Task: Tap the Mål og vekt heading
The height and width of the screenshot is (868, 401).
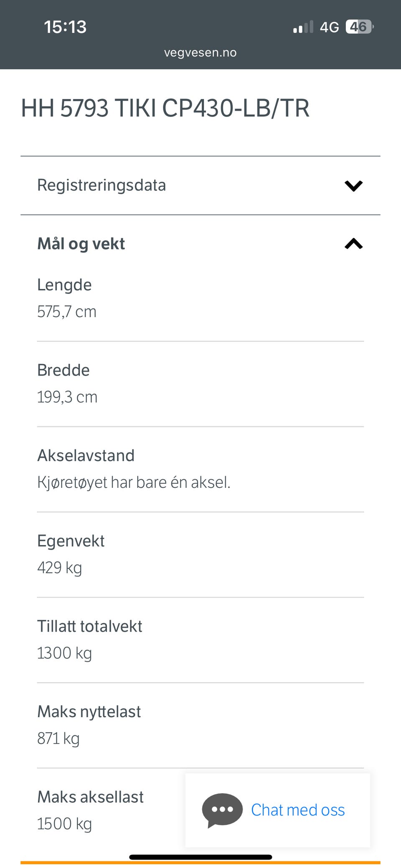Action: 81,244
